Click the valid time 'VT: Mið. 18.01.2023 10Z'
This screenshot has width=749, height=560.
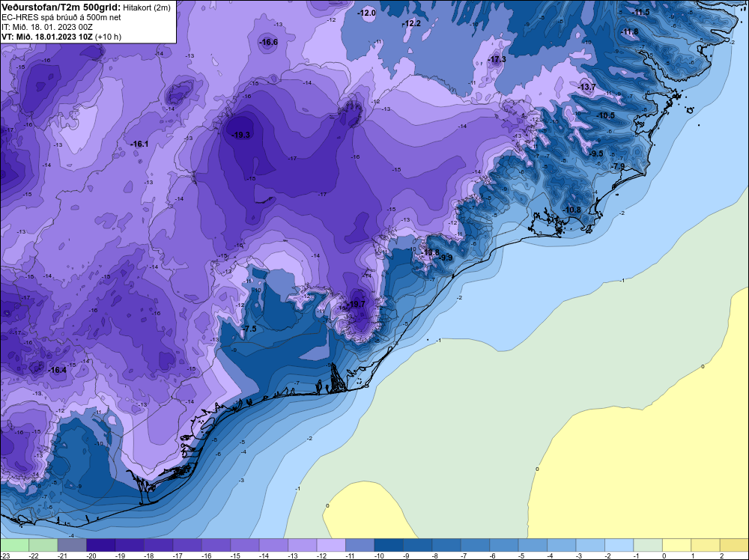point(47,37)
